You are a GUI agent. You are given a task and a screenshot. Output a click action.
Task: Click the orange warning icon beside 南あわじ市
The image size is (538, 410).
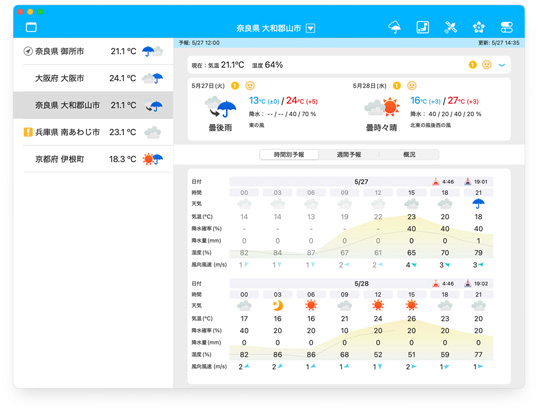(x=28, y=132)
